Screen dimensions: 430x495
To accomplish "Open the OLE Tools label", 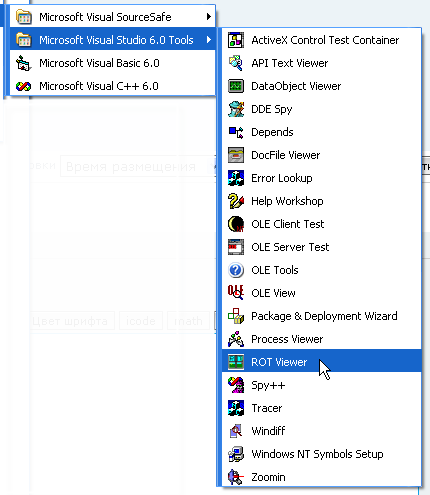I will tap(275, 270).
